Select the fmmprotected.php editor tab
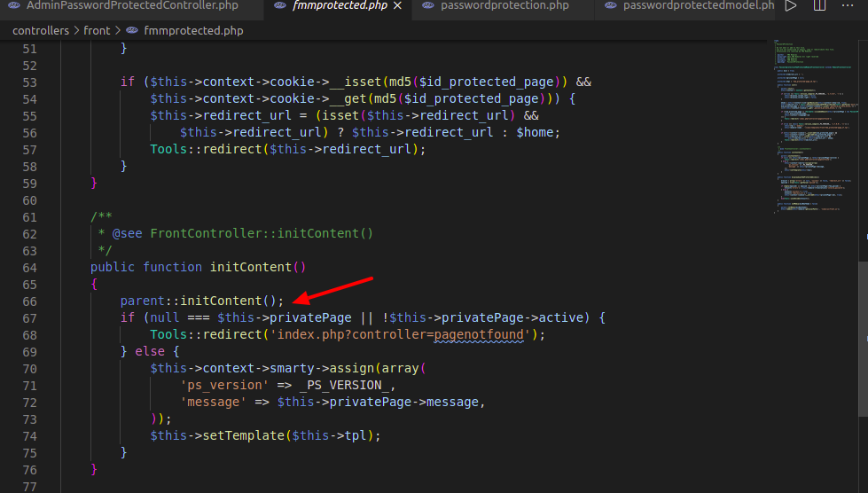The image size is (868, 493). pyautogui.click(x=340, y=6)
